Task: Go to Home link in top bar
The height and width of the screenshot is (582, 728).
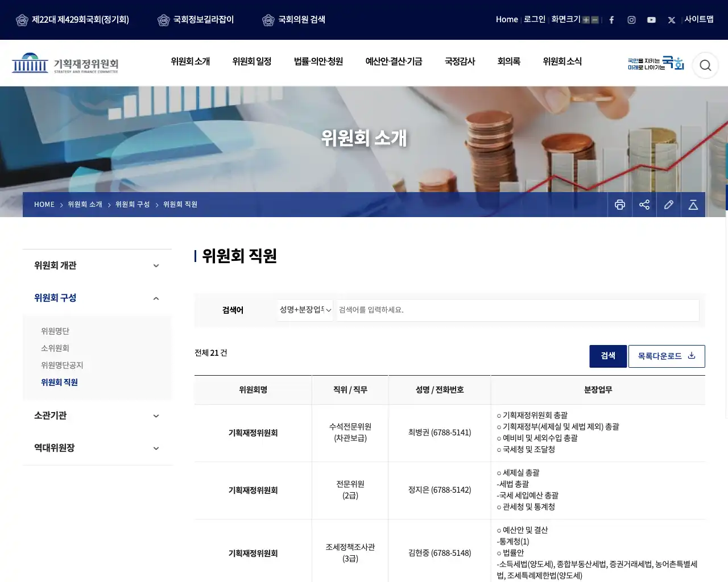Action: tap(507, 19)
